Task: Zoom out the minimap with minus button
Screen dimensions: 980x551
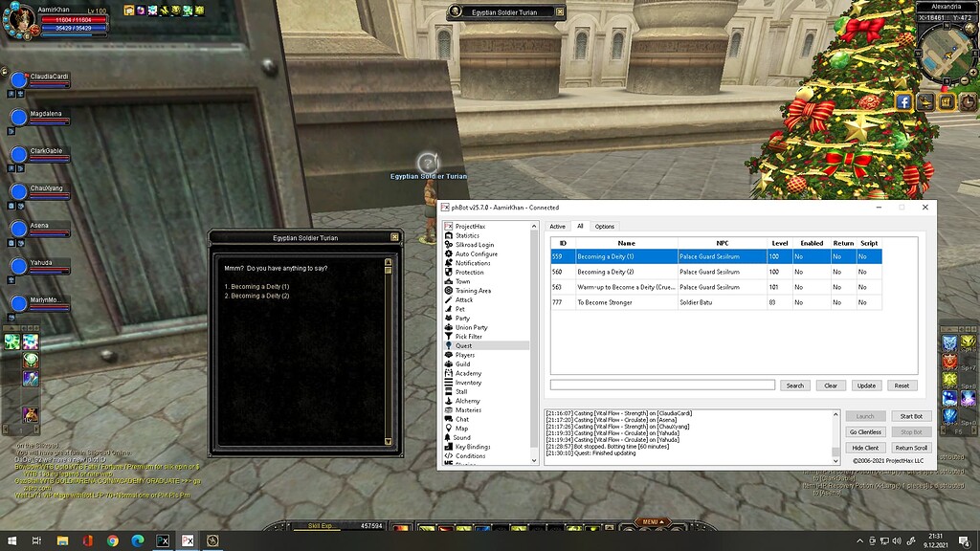Action: point(965,81)
